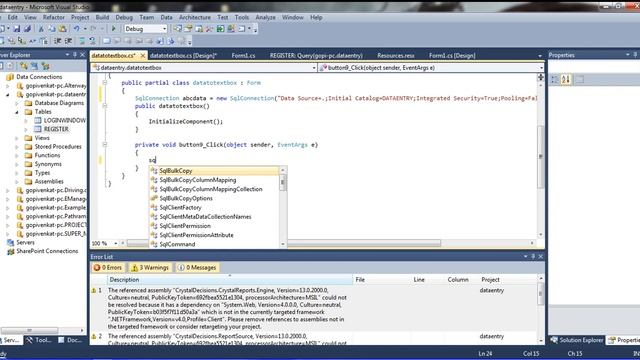Open the Analyze menu
This screenshot has width=640, height=360.
click(x=265, y=17)
